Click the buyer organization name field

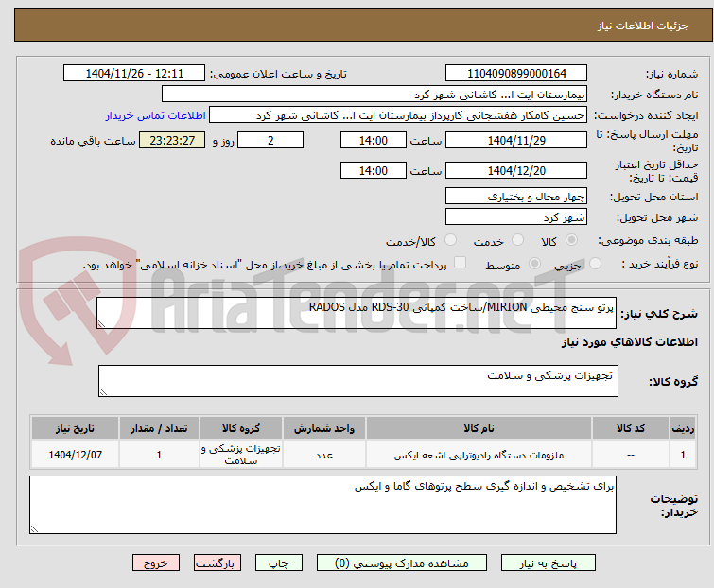(x=374, y=95)
